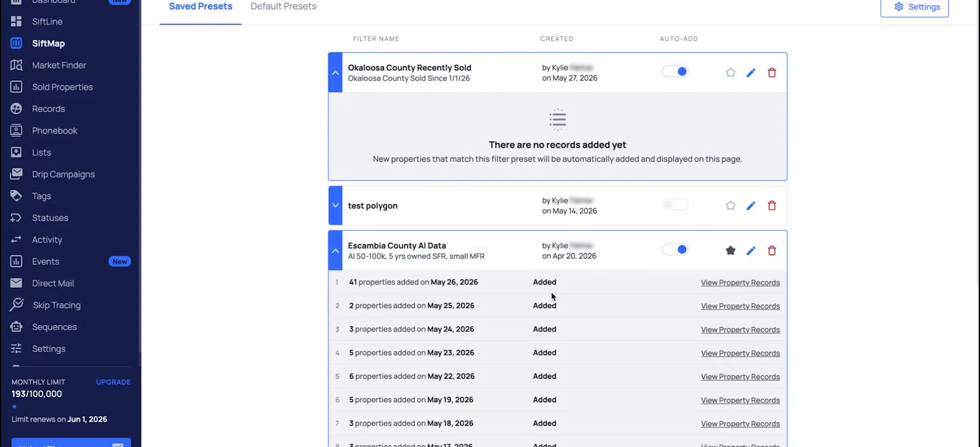
Task: Delete the Escambia County AI Data preset
Action: click(772, 251)
